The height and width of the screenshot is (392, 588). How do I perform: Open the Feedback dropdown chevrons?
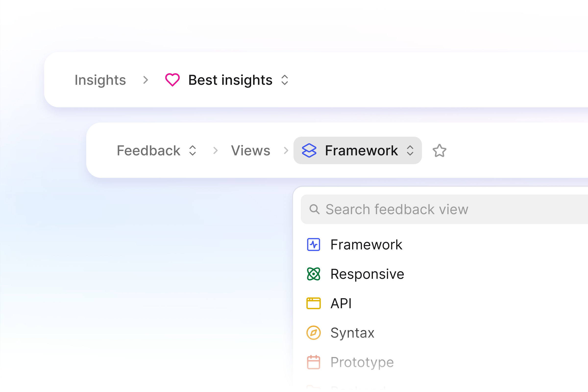[x=193, y=150]
